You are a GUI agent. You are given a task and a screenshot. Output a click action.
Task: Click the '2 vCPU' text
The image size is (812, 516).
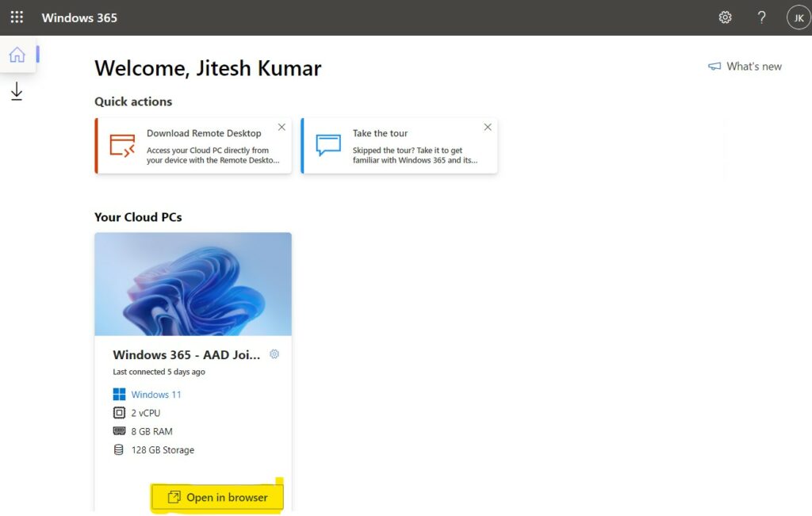(146, 413)
